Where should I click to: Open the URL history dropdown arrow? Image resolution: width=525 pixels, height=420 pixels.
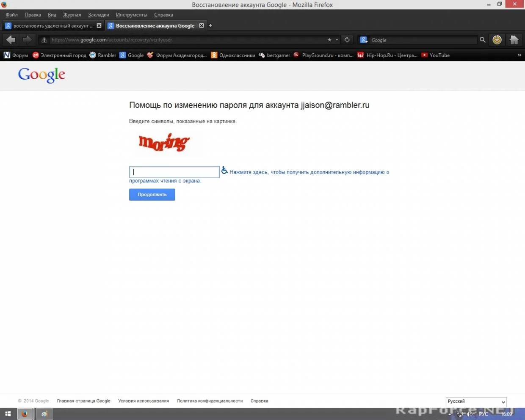337,40
